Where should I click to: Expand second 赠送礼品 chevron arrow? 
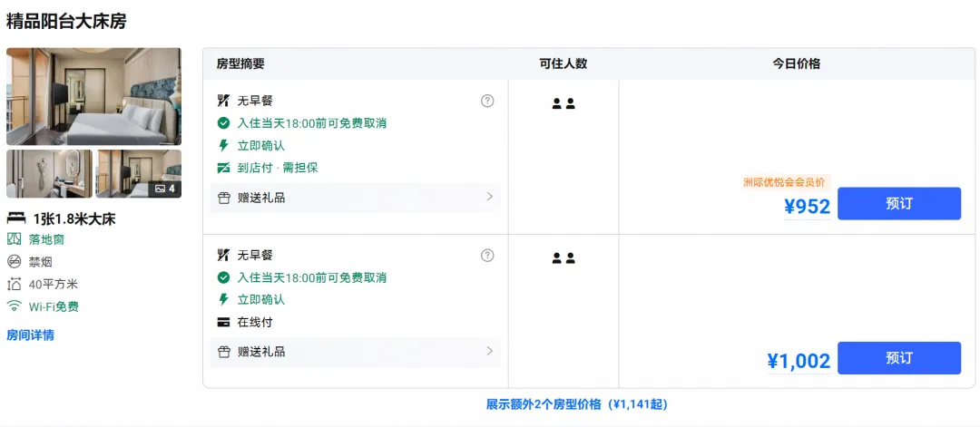pos(489,351)
